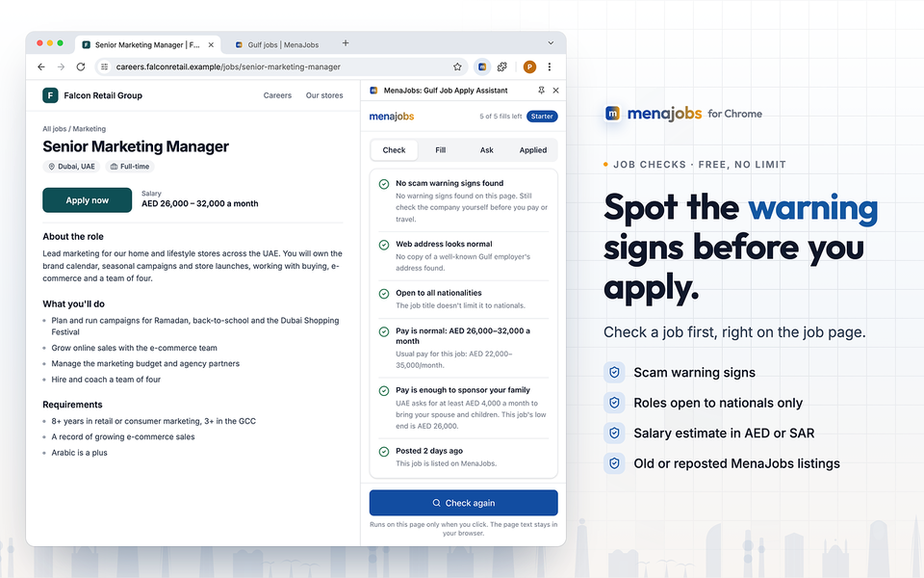
Task: Bookmark this page with the star icon
Action: pyautogui.click(x=457, y=67)
